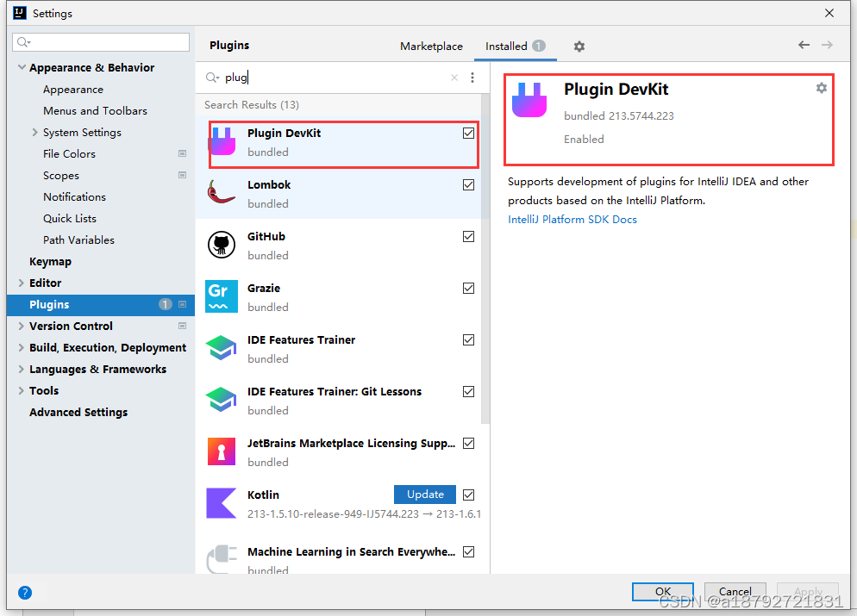Close the Settings dialog
Screen dimensions: 857x616
[829, 13]
